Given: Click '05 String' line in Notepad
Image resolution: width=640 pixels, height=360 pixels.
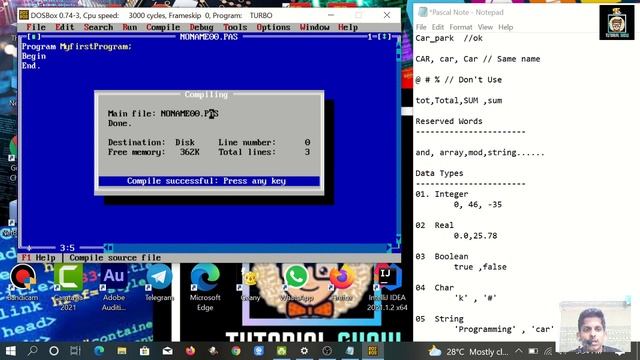Looking at the screenshot, I should 439,318.
